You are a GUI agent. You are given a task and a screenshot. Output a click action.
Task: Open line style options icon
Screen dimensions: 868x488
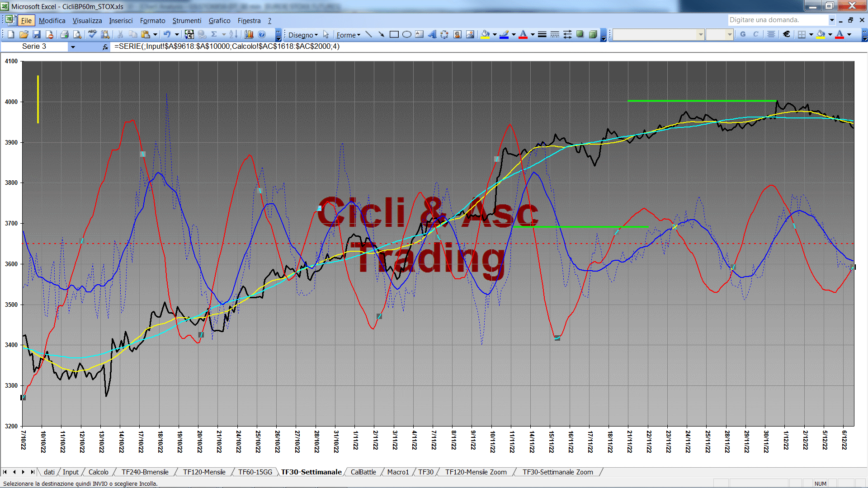click(542, 34)
